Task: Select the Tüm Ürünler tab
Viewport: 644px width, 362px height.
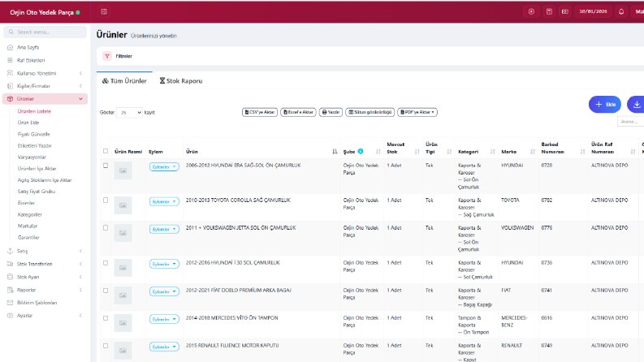Action: (124, 81)
